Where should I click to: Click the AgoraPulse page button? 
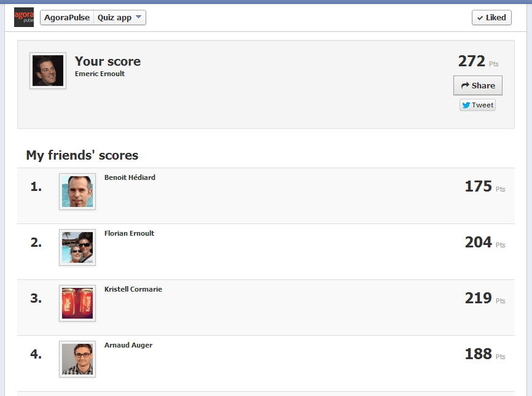tap(67, 18)
